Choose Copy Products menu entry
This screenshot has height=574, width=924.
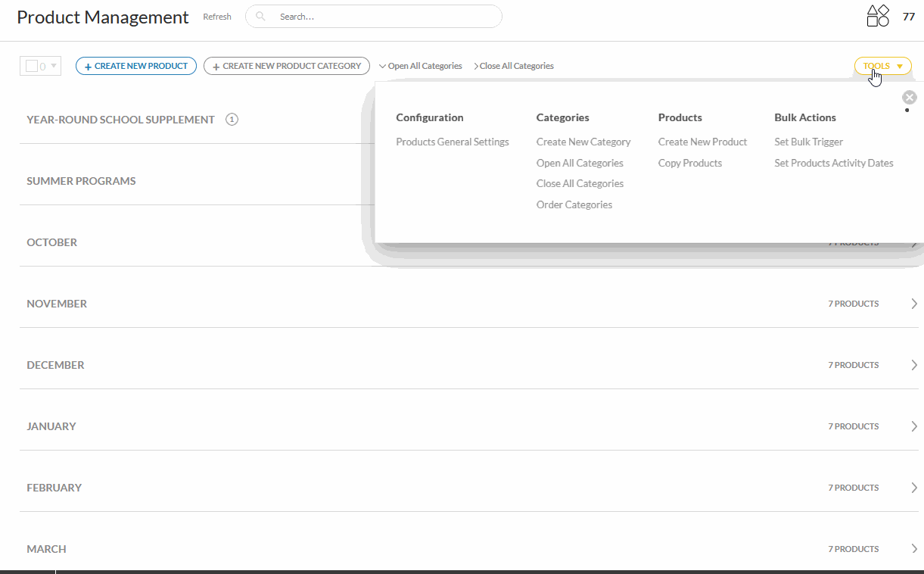[x=689, y=163]
